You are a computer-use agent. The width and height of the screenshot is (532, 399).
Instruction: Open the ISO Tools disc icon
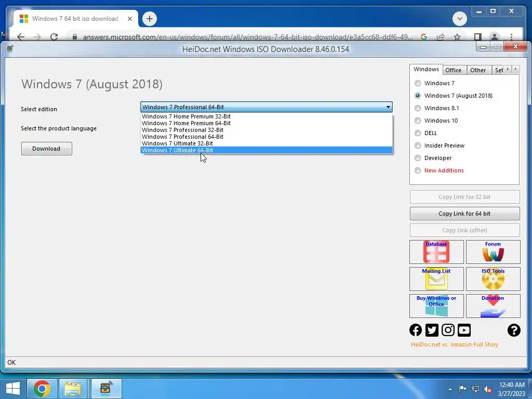[x=493, y=279]
